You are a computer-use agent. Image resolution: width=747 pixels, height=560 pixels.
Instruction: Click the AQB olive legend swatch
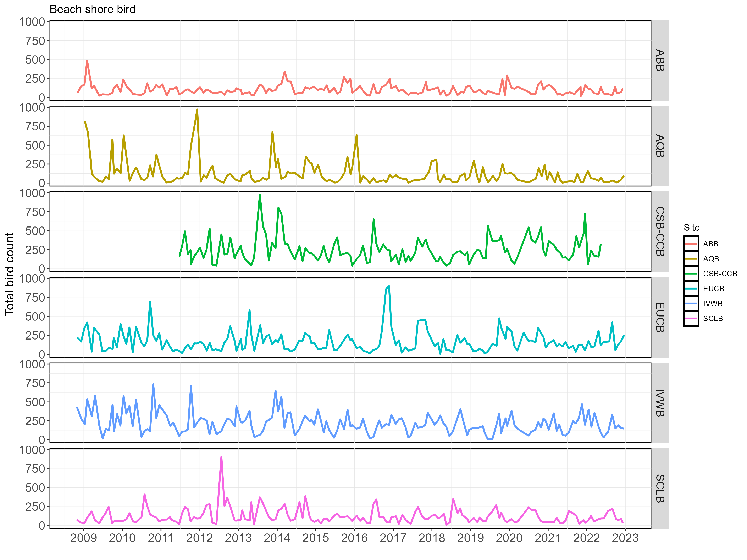[x=691, y=259]
